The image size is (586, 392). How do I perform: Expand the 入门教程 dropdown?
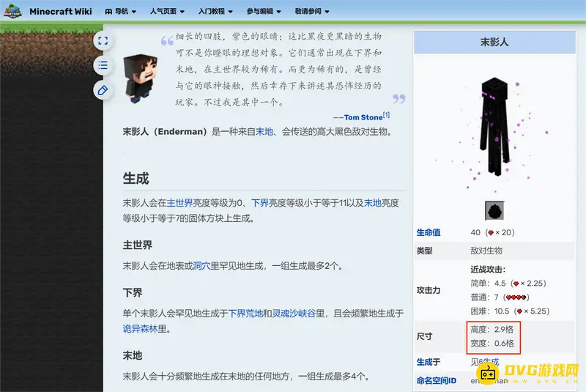coord(215,12)
